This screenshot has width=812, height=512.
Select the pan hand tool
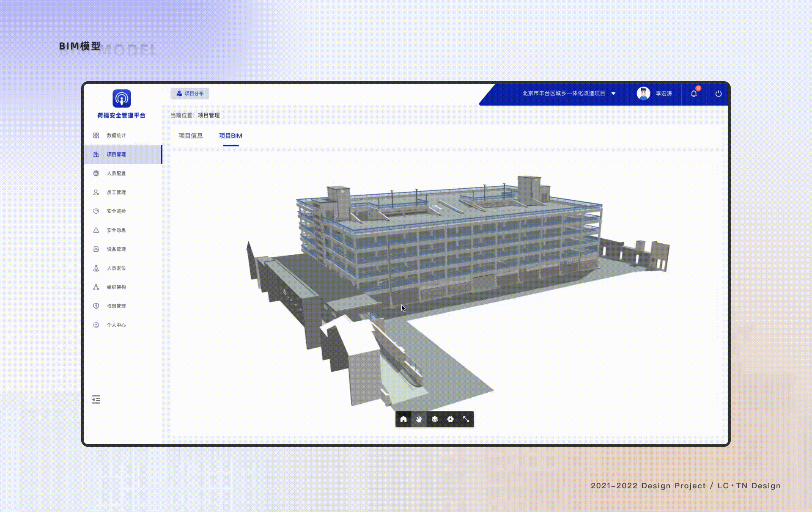tap(419, 419)
